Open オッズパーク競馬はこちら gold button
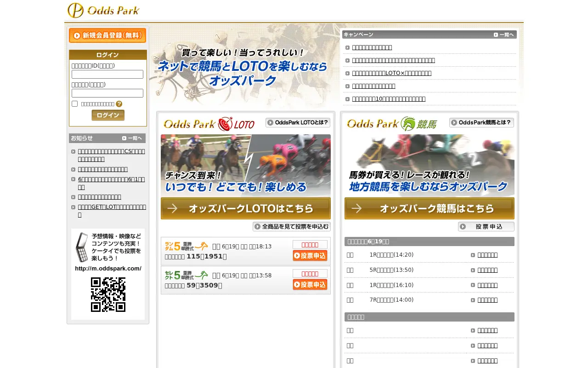Viewport: 588px width, 368px height. pos(430,208)
